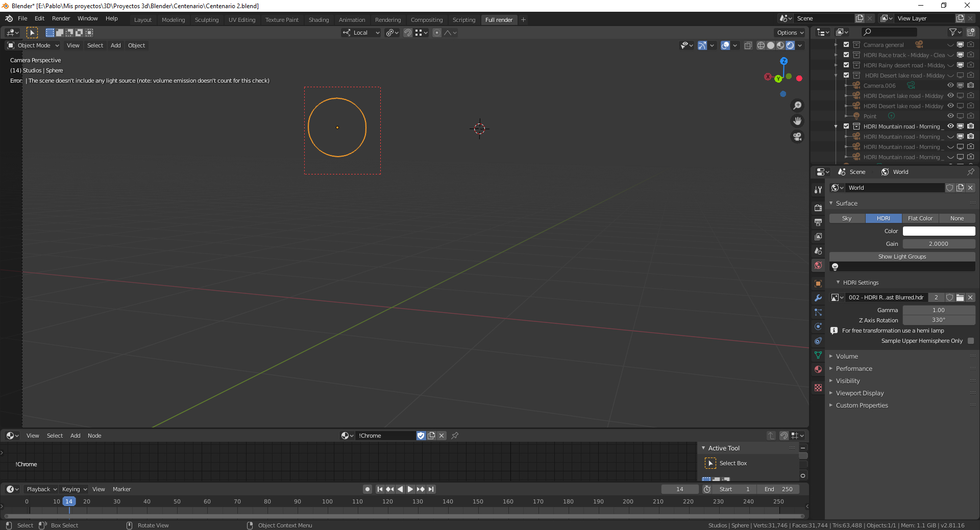Switch to wireframe viewport shading
980x530 pixels.
pyautogui.click(x=761, y=45)
